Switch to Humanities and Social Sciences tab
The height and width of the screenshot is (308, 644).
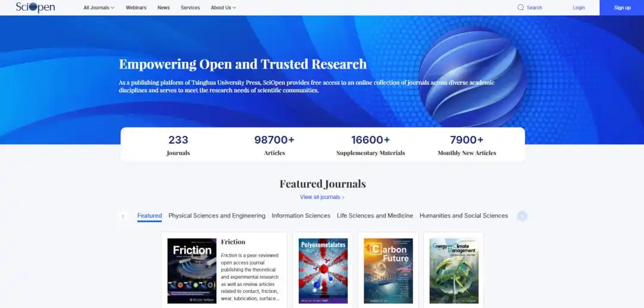464,216
